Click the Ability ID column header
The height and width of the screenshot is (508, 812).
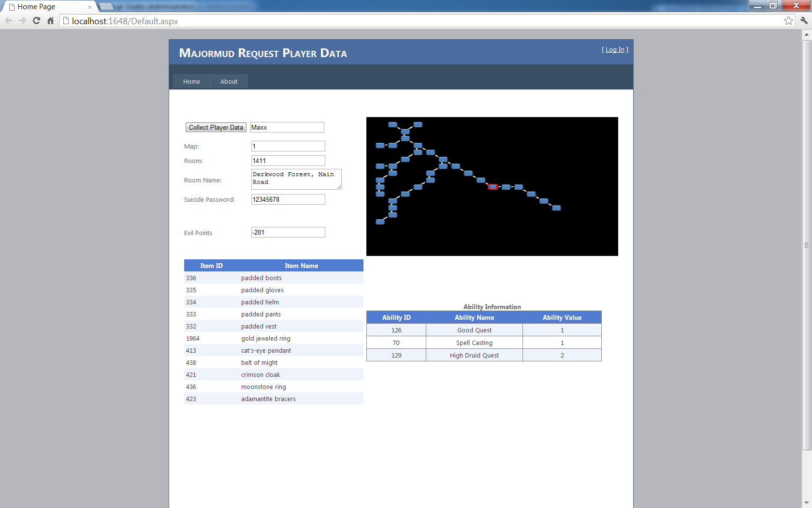(396, 317)
